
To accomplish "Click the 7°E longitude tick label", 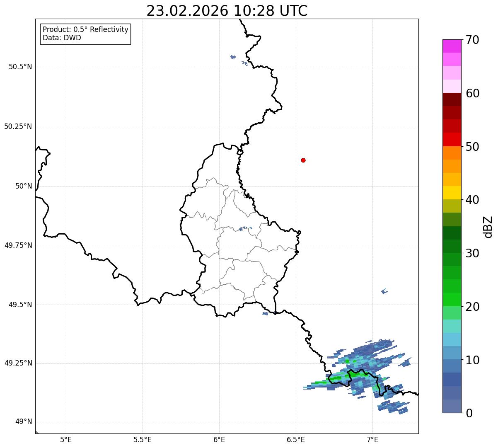I will 372,439.
